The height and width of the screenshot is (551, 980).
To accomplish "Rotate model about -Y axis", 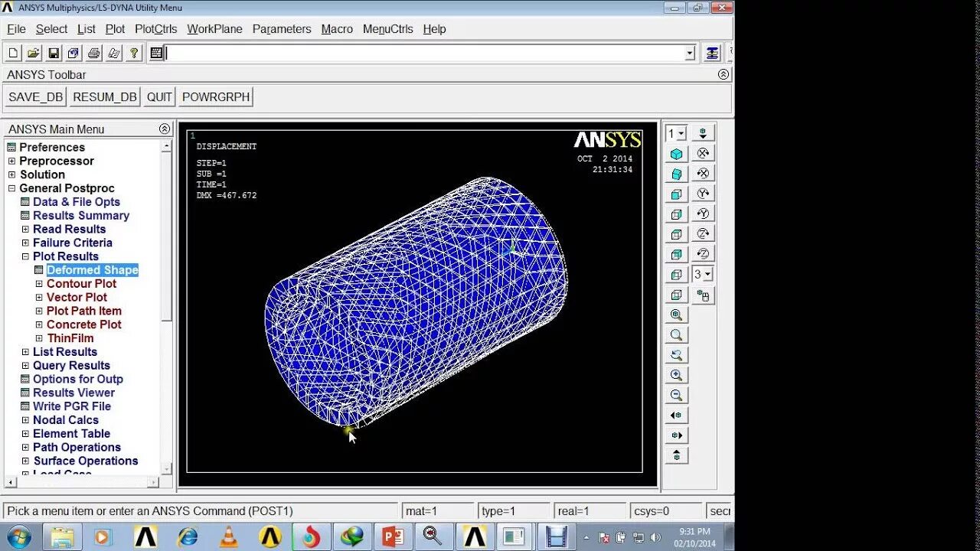I will [703, 214].
